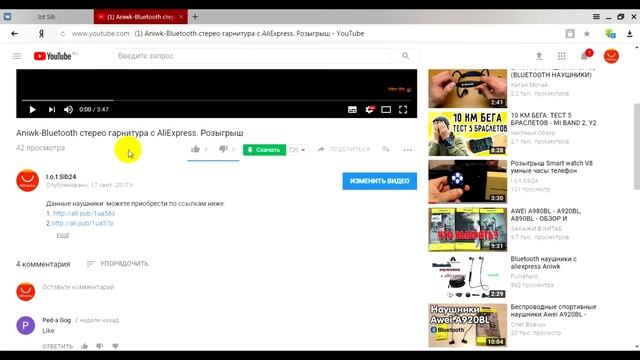Viewport: 640px width, 360px height.
Task: Open Ped-a Gog purple avatar
Action: 25,325
